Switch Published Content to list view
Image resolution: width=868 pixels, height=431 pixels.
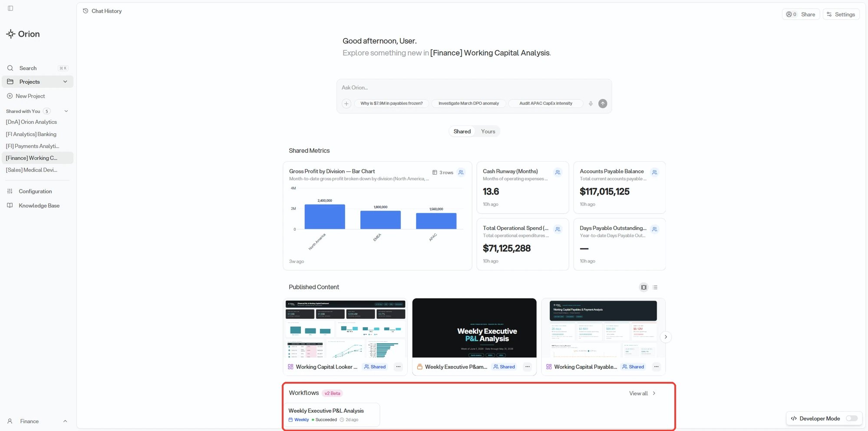point(655,287)
